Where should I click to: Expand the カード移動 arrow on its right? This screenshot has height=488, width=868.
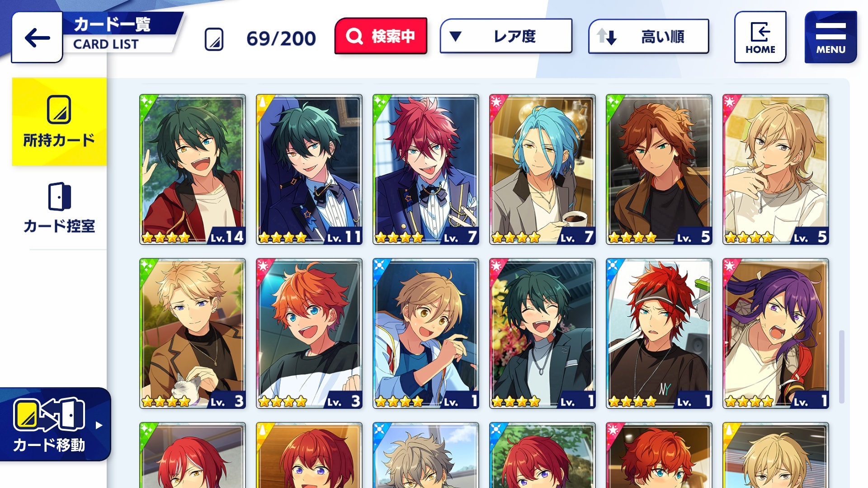99,425
